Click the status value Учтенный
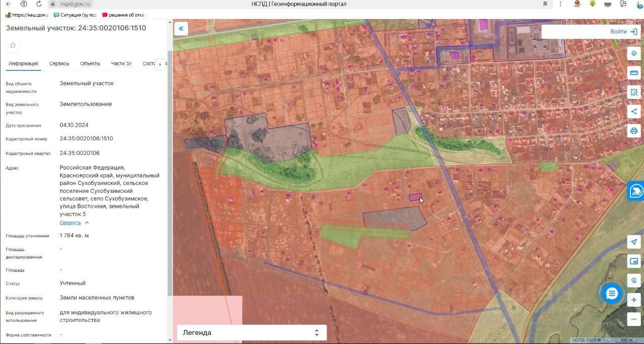Viewport: 644px width, 344px height. pyautogui.click(x=72, y=283)
